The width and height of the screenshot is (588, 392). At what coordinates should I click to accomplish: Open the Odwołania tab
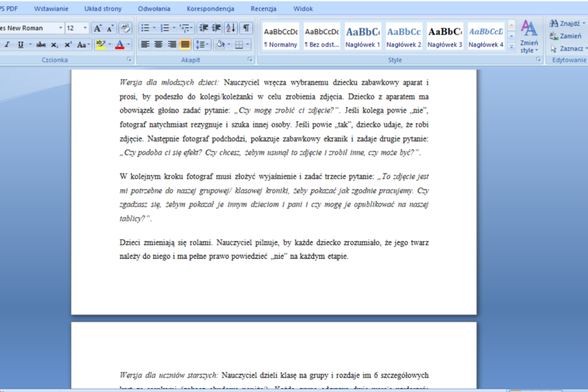tap(154, 8)
